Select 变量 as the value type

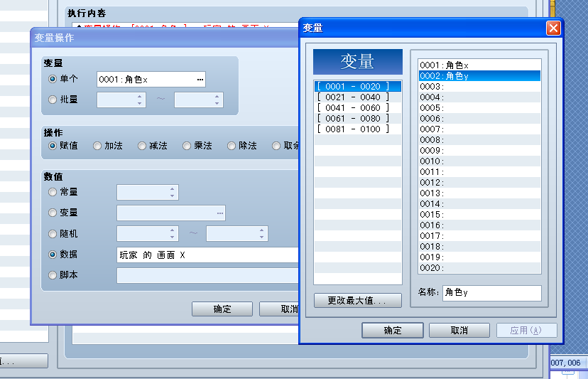tap(53, 213)
